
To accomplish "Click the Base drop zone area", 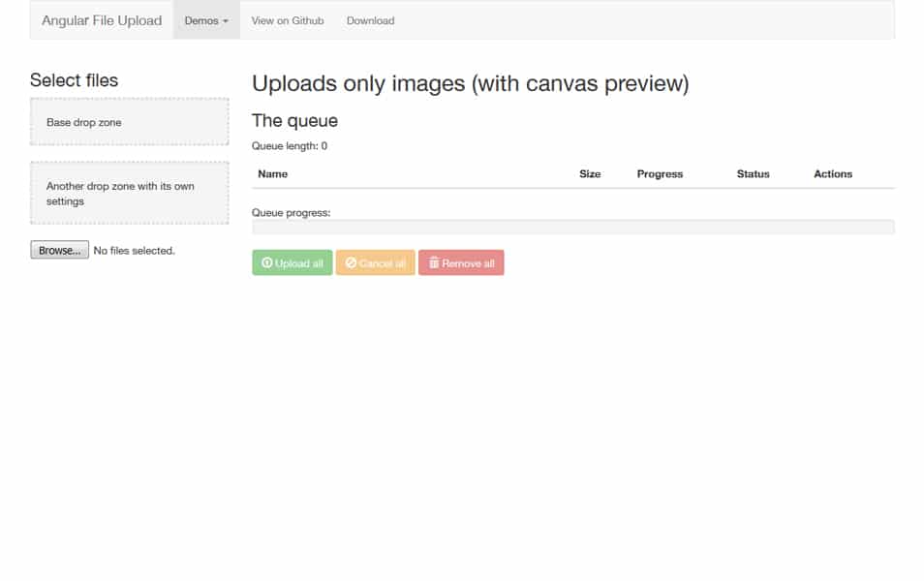I will tap(129, 122).
